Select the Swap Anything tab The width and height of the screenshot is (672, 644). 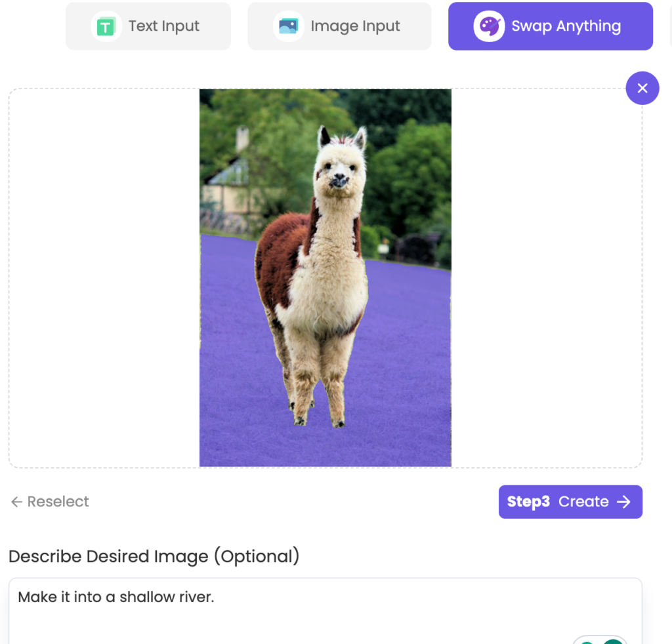pos(551,26)
